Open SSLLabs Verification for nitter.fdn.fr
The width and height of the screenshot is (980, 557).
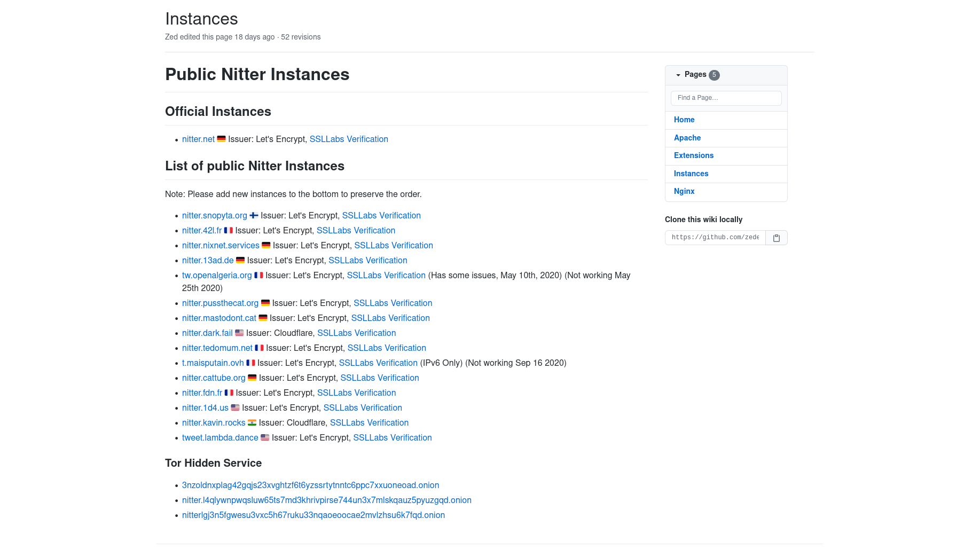(356, 393)
